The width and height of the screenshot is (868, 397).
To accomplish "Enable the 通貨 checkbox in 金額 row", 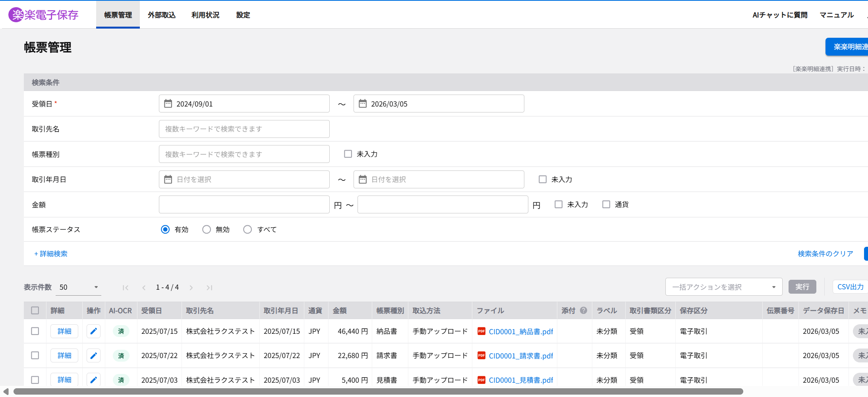I will [x=606, y=204].
